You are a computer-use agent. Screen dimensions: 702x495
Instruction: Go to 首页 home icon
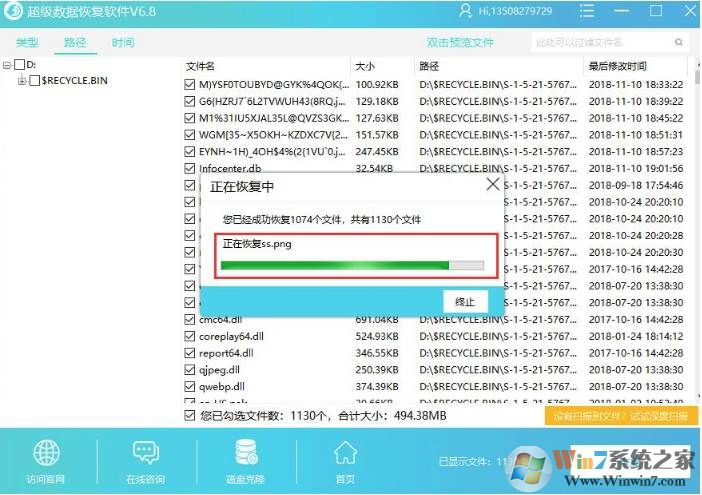point(346,452)
